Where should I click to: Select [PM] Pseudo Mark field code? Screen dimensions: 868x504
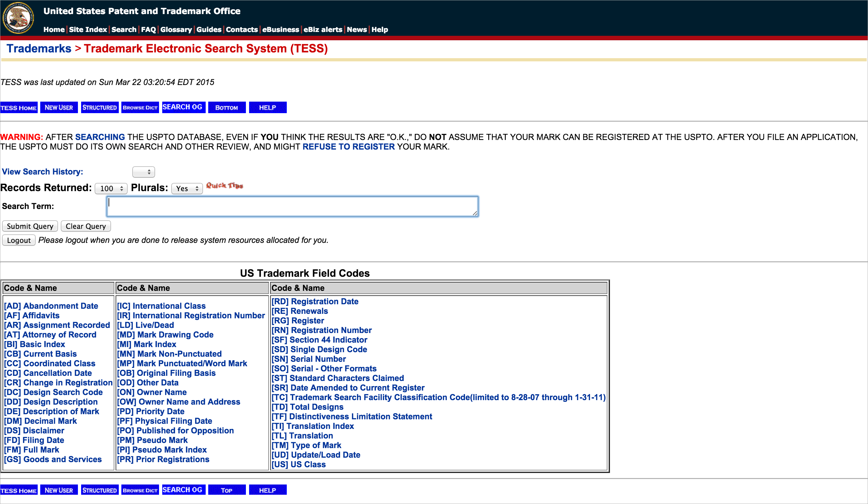(152, 440)
